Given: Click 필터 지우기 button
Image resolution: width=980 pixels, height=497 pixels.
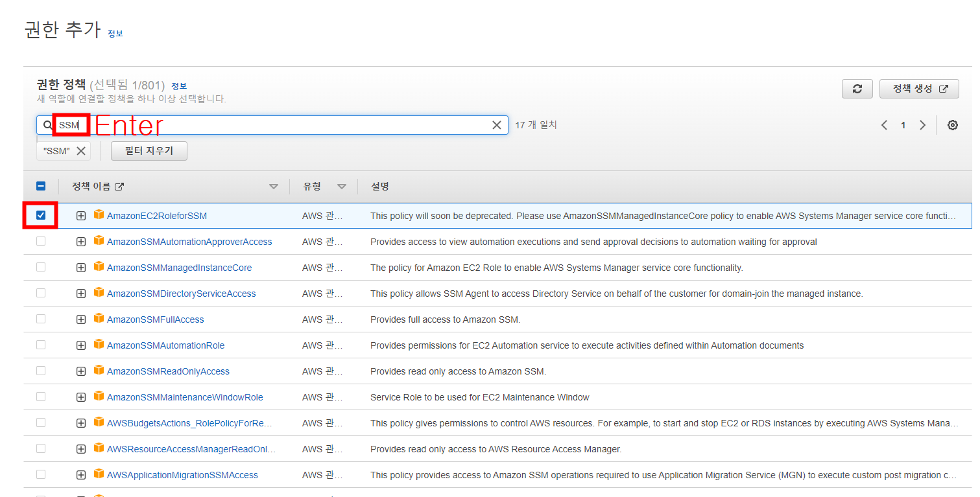Looking at the screenshot, I should click(x=149, y=151).
